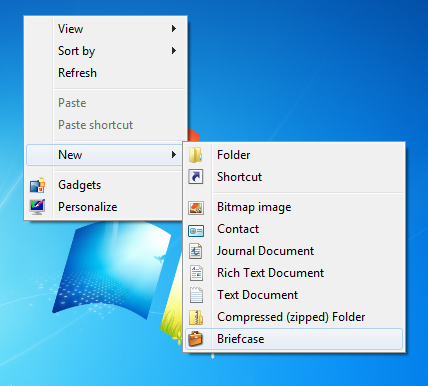428x386 pixels.
Task: Click the Contact card icon
Action: coord(196,230)
